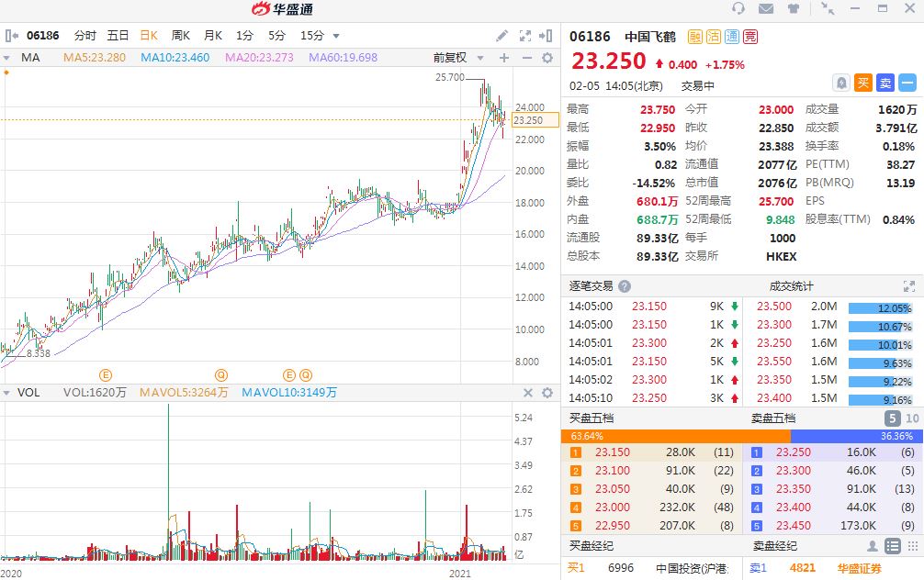Open MA indicator settings gear
Screen dimensions: 924x580
(547, 58)
